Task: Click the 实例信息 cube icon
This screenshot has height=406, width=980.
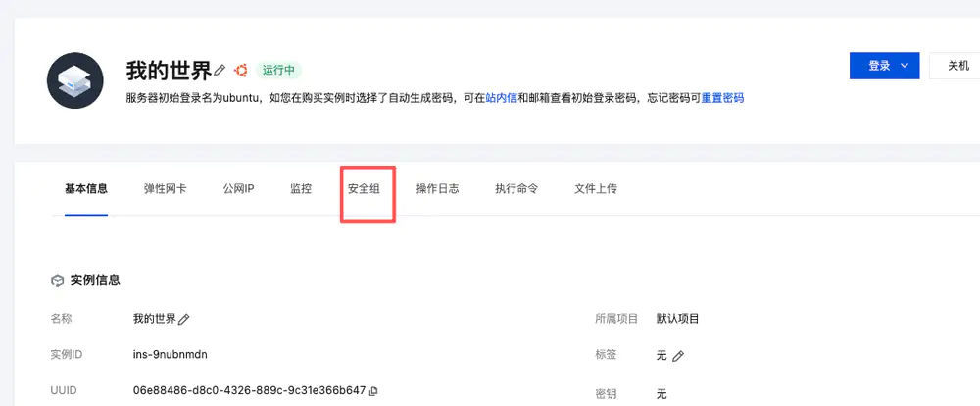Action: coord(57,280)
